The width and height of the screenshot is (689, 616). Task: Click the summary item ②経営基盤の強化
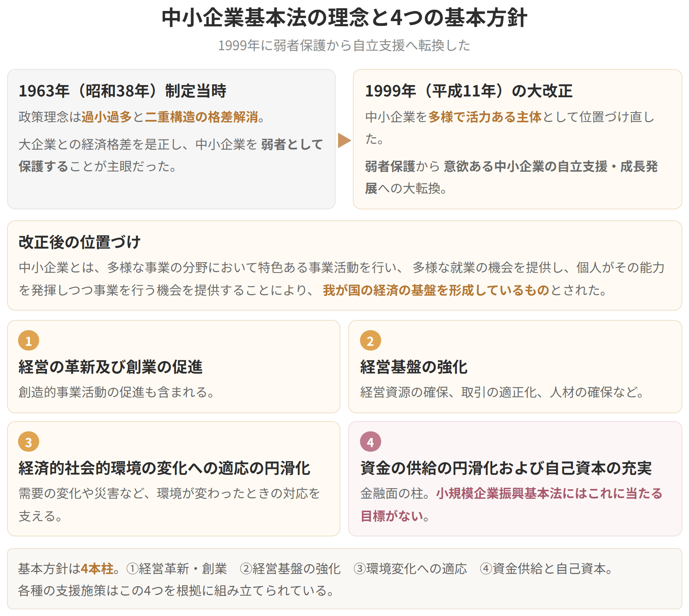tap(290, 569)
